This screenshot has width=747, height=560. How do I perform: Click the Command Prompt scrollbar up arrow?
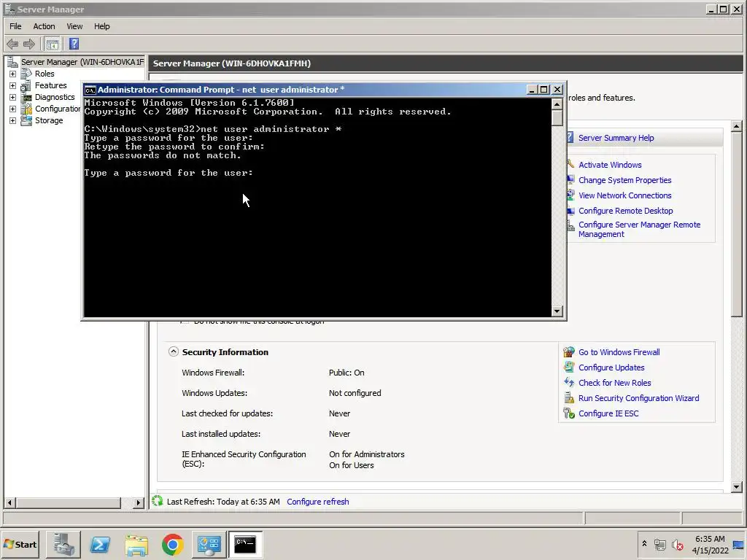pos(557,104)
